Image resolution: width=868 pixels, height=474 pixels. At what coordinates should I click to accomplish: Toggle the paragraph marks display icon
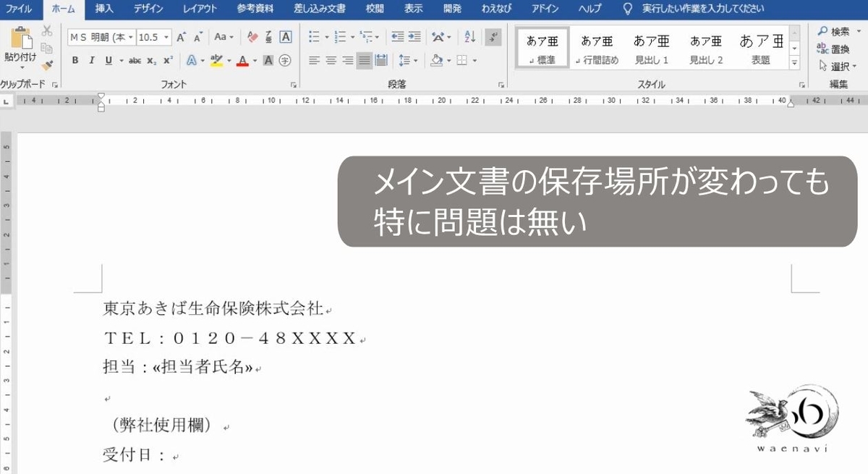(493, 37)
